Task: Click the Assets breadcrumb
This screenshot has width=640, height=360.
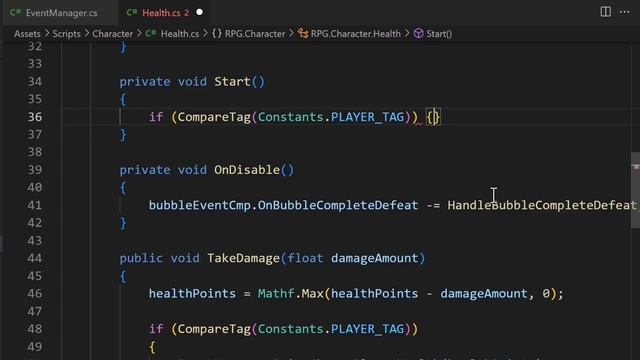Action: tap(27, 34)
